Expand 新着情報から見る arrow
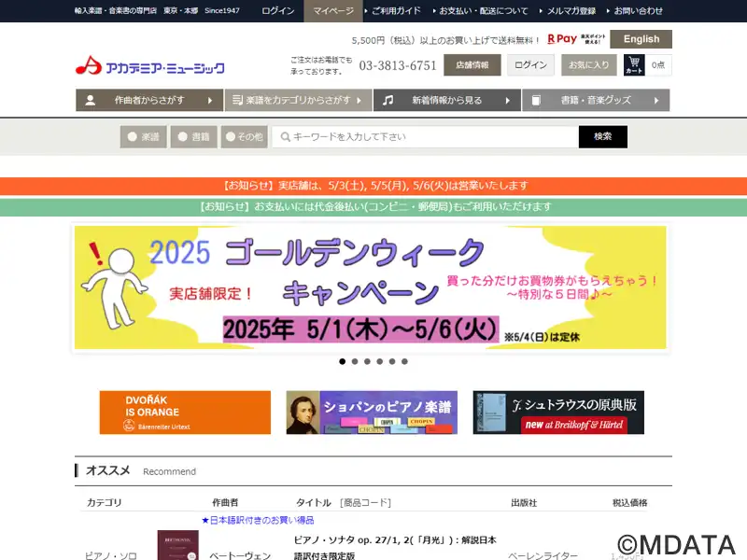Viewport: 747px width, 560px height. click(508, 101)
